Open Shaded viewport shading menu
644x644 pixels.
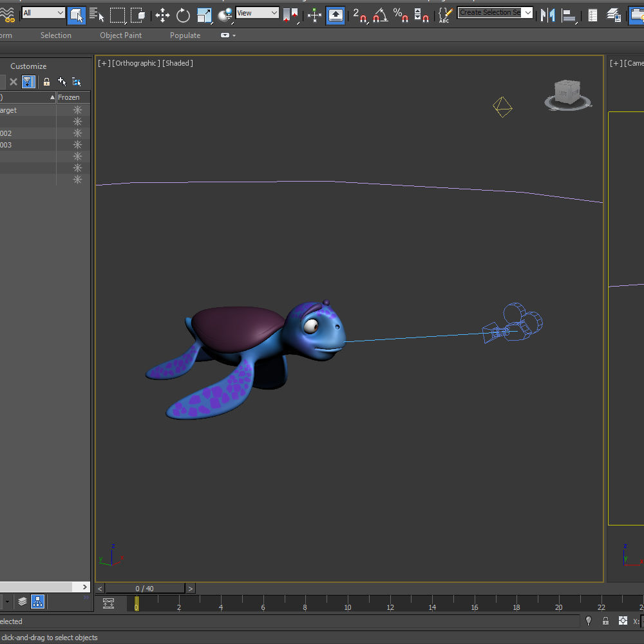click(x=178, y=63)
